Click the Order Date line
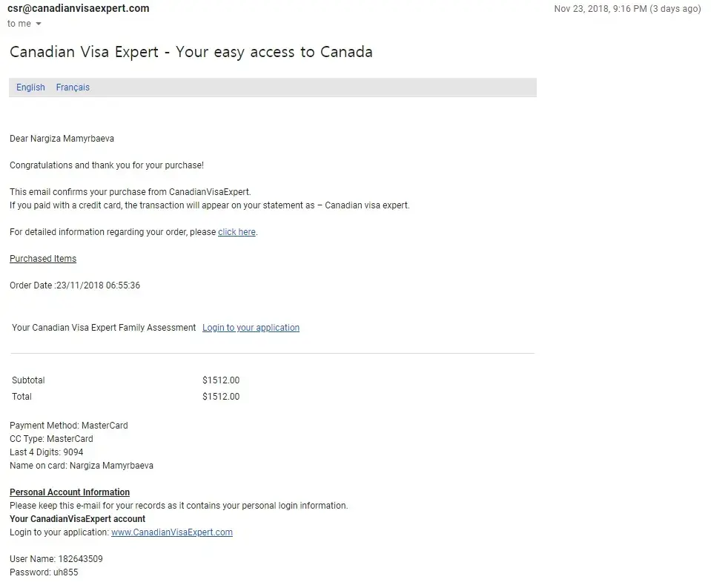711x588 pixels. click(x=75, y=285)
